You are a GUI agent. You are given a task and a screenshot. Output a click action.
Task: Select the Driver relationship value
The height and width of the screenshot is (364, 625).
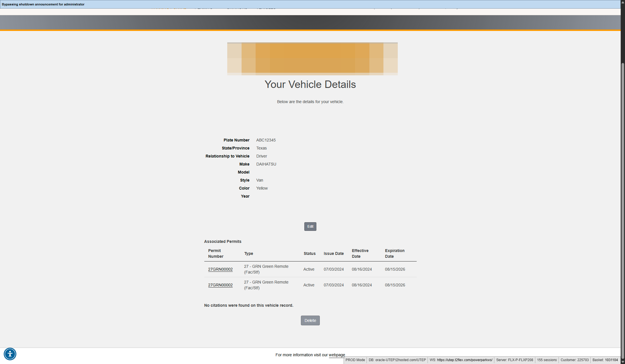[262, 156]
